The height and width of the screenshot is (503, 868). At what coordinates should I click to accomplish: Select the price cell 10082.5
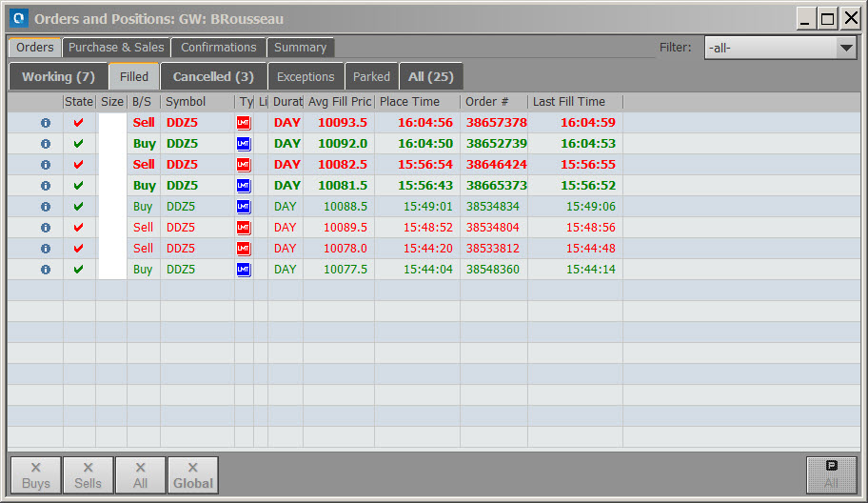pos(343,165)
